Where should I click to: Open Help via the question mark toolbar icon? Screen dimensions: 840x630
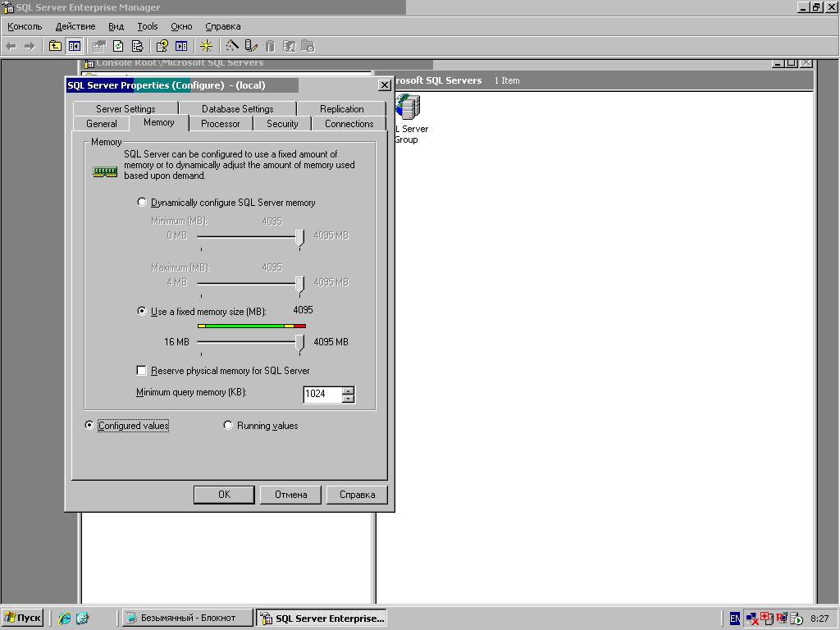click(162, 46)
